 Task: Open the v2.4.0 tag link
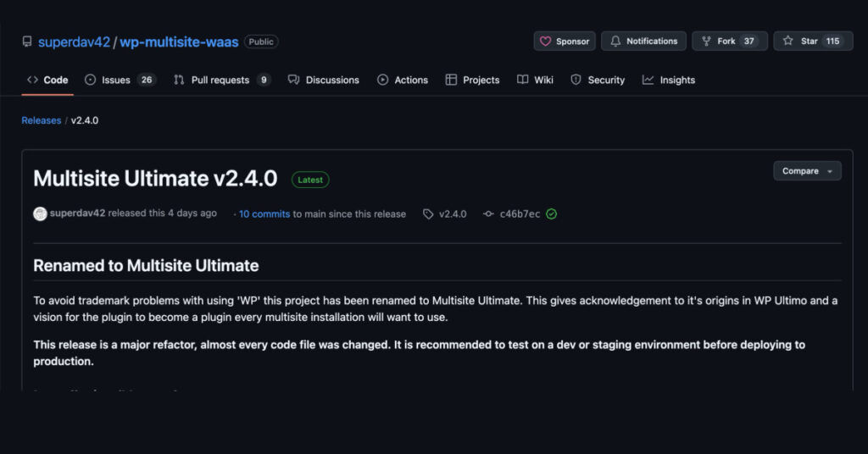(453, 214)
